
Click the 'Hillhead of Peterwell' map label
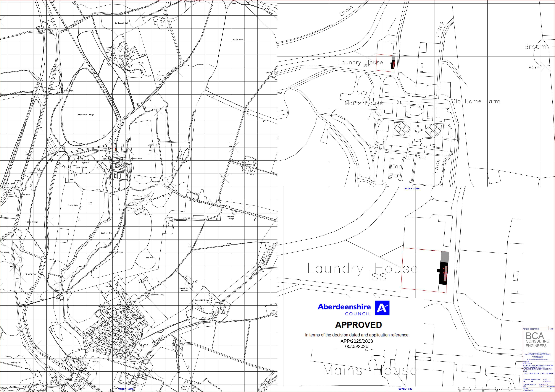point(184,289)
